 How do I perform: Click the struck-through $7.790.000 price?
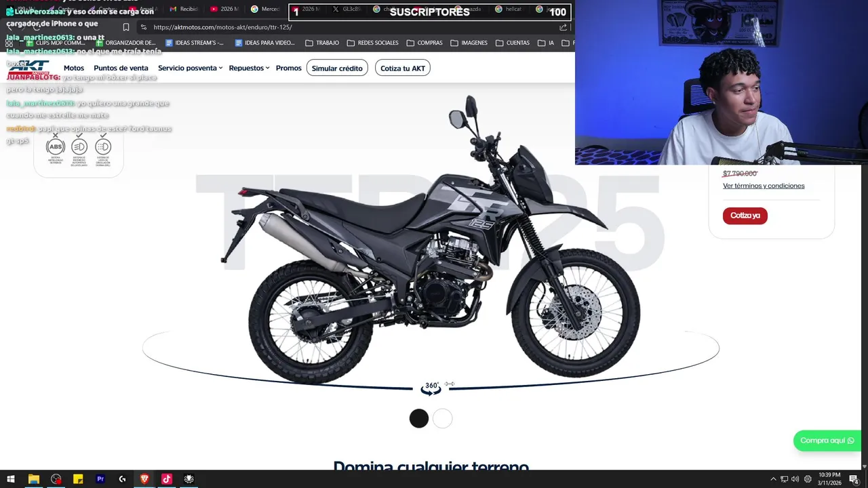pyautogui.click(x=740, y=174)
